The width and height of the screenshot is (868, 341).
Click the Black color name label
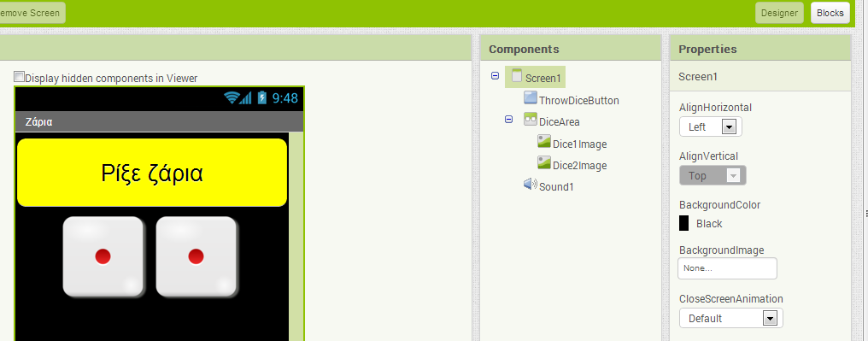point(709,224)
